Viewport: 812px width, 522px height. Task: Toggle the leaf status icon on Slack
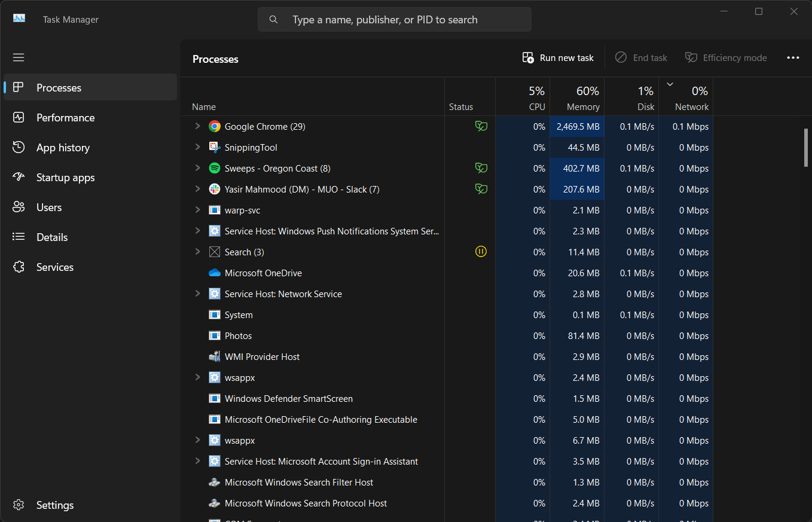click(481, 189)
